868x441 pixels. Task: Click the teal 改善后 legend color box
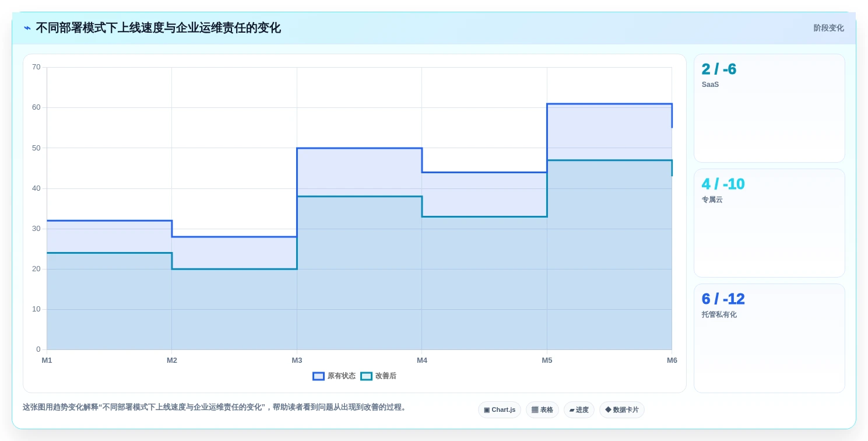[366, 376]
